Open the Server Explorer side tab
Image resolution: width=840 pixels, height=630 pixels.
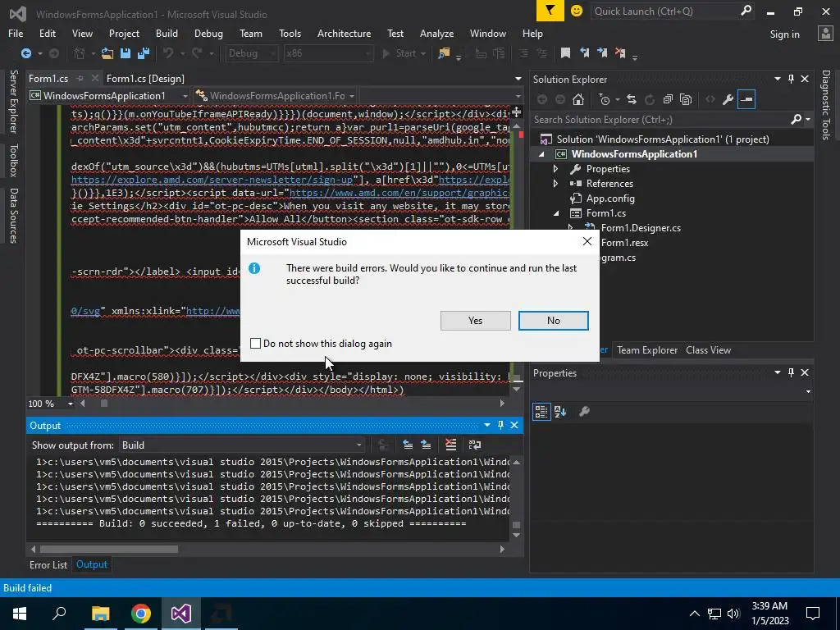click(x=14, y=101)
